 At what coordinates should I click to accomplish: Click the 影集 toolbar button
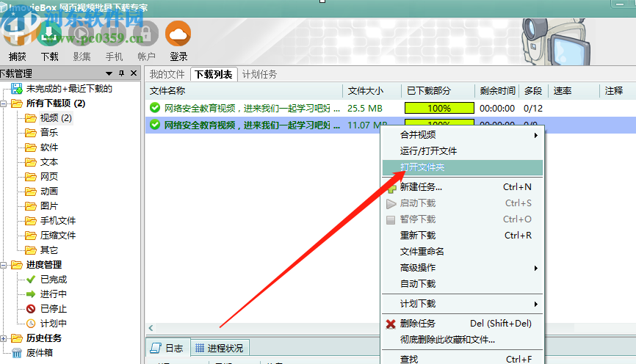82,40
